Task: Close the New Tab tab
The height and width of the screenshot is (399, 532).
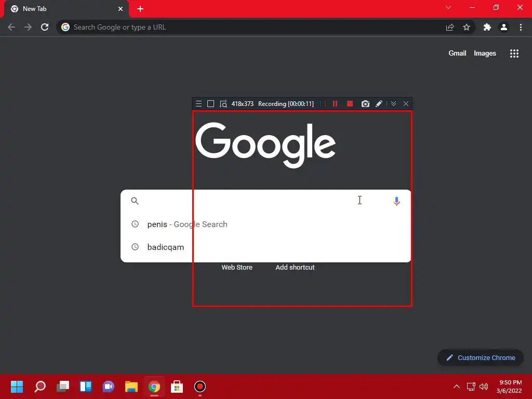Action: pos(121,9)
